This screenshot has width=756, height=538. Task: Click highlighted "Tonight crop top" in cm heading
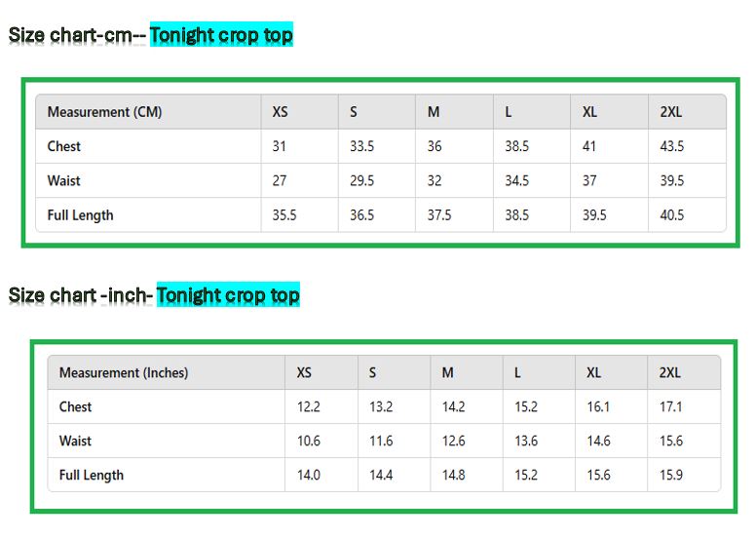pyautogui.click(x=221, y=36)
